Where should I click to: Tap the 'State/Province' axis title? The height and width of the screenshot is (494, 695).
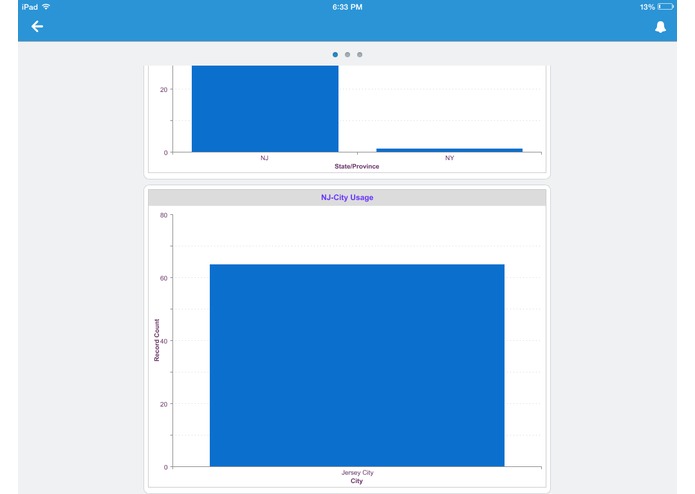click(357, 167)
